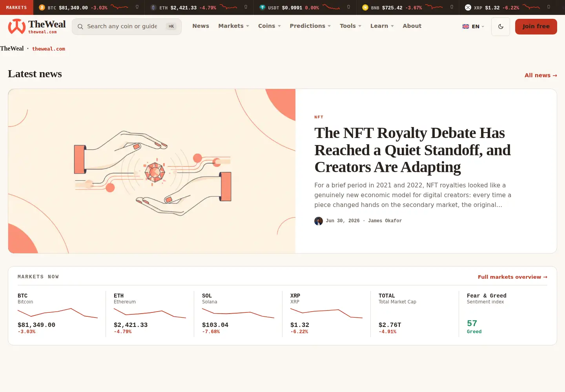Expand the Markets dropdown menu
This screenshot has height=392, width=565.
(x=234, y=26)
